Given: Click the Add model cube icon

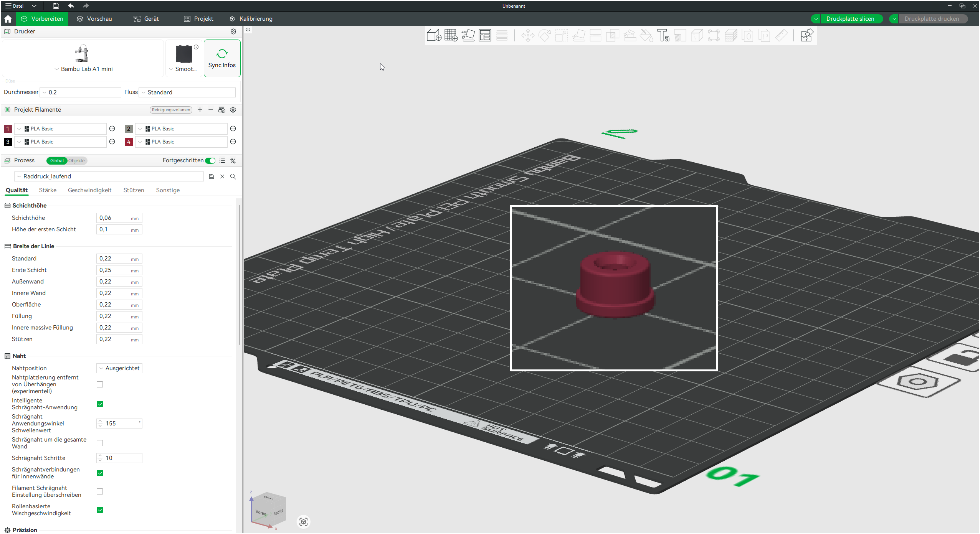Looking at the screenshot, I should coord(434,35).
